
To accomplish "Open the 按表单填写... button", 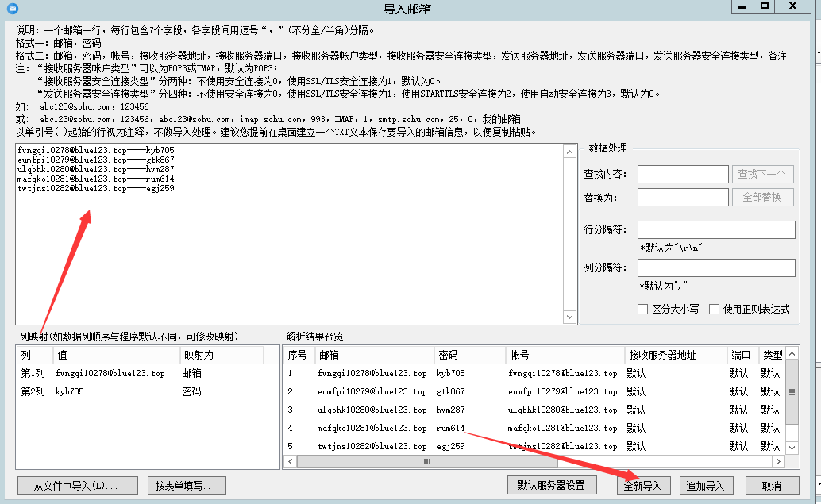I will [187, 486].
